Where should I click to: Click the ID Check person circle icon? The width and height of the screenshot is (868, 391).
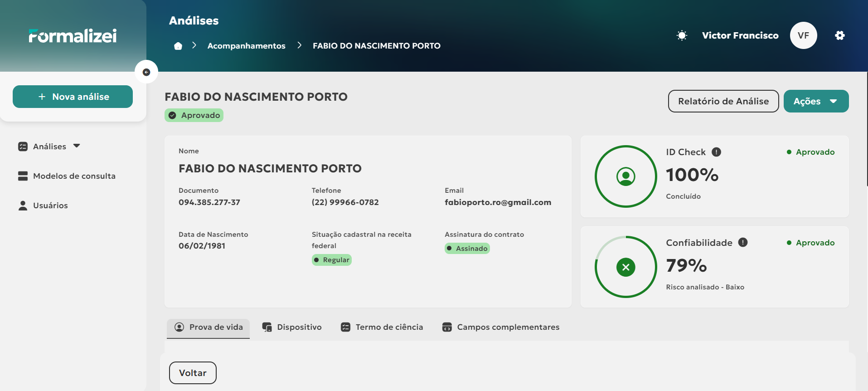pyautogui.click(x=626, y=176)
